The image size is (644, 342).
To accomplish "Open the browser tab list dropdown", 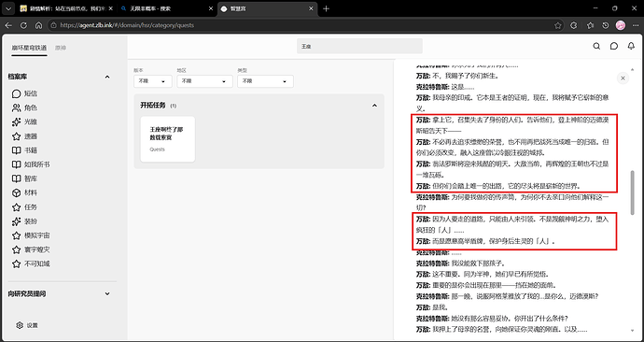I will pyautogui.click(x=8, y=8).
